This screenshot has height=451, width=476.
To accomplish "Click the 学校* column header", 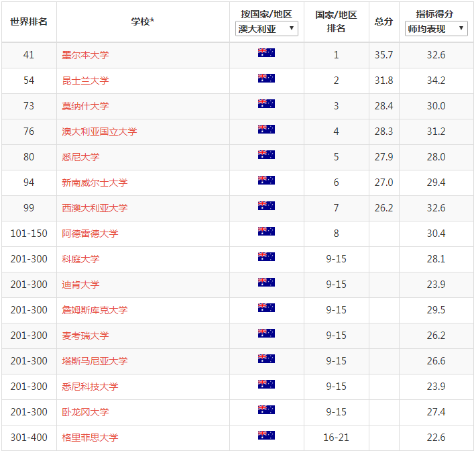I will coord(142,21).
